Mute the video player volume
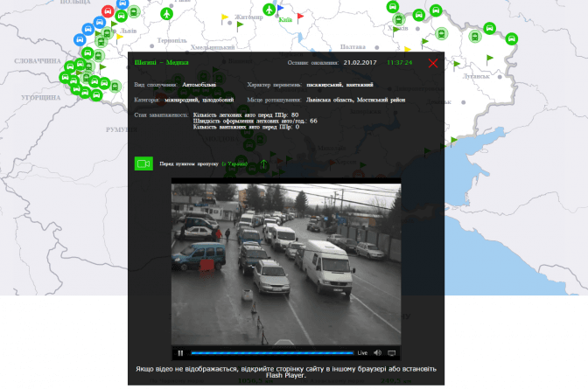 point(378,353)
